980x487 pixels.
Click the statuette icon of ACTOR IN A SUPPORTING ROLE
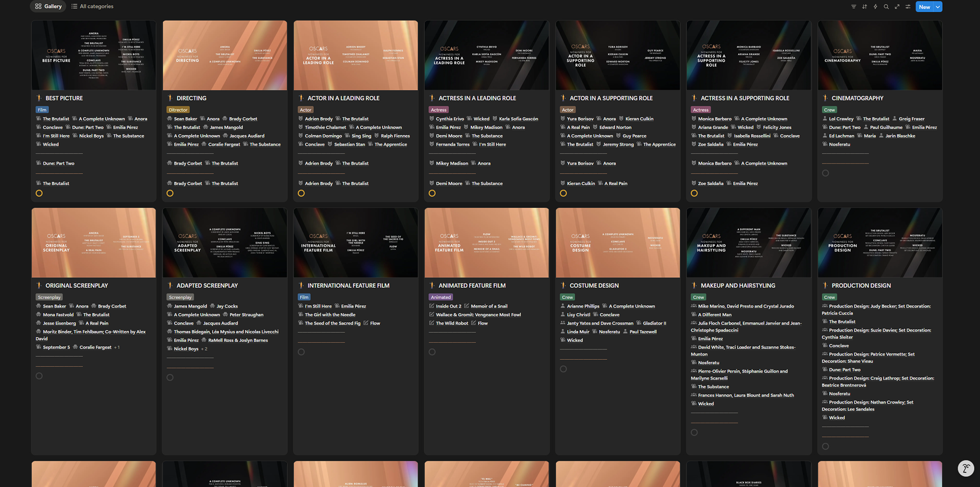pyautogui.click(x=563, y=98)
